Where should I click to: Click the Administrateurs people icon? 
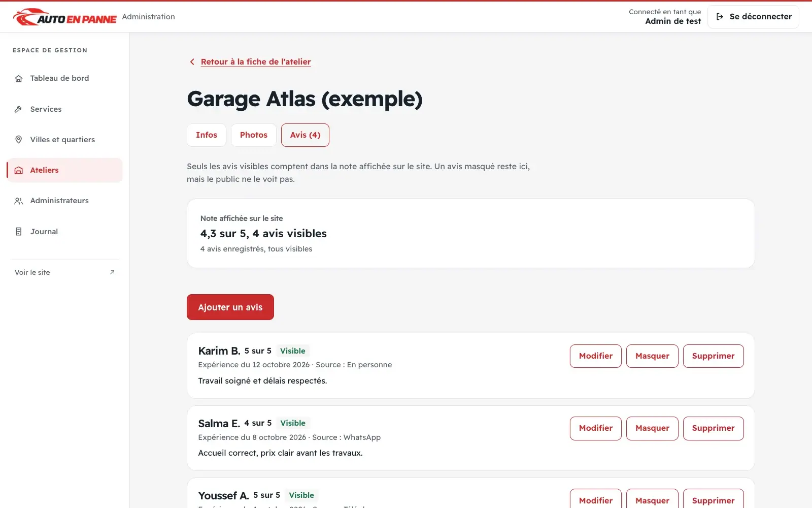tap(19, 201)
